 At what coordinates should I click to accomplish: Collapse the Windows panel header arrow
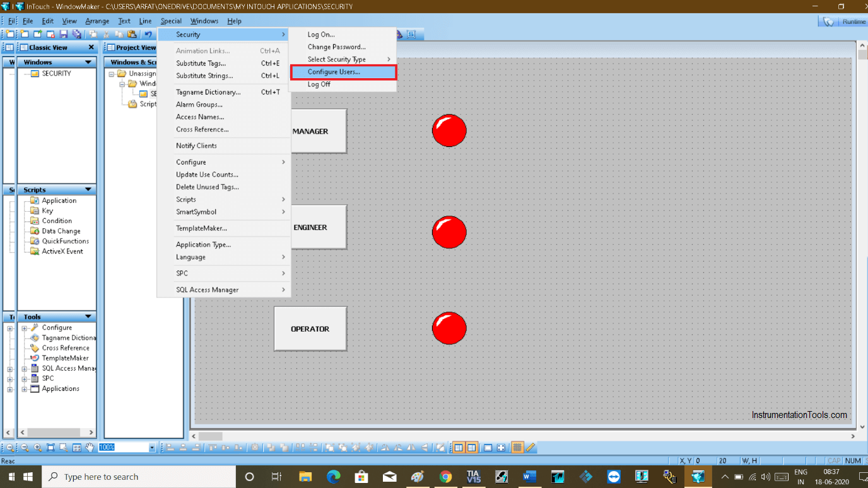click(x=88, y=62)
